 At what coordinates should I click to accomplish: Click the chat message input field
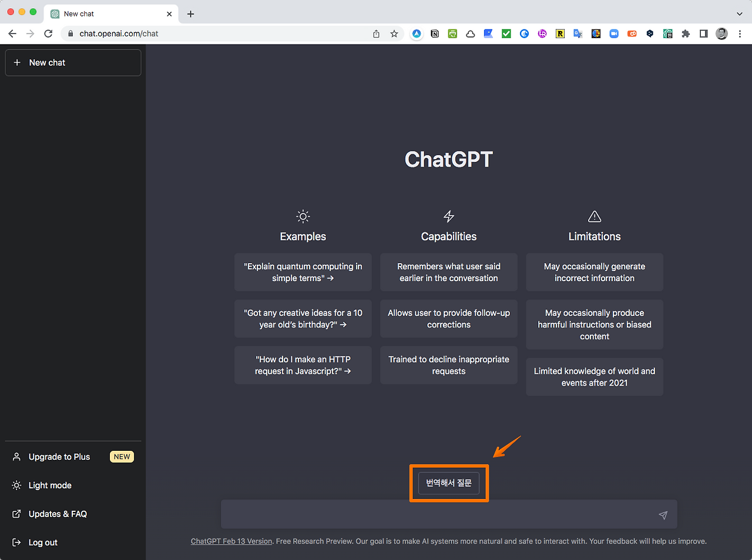coord(449,514)
